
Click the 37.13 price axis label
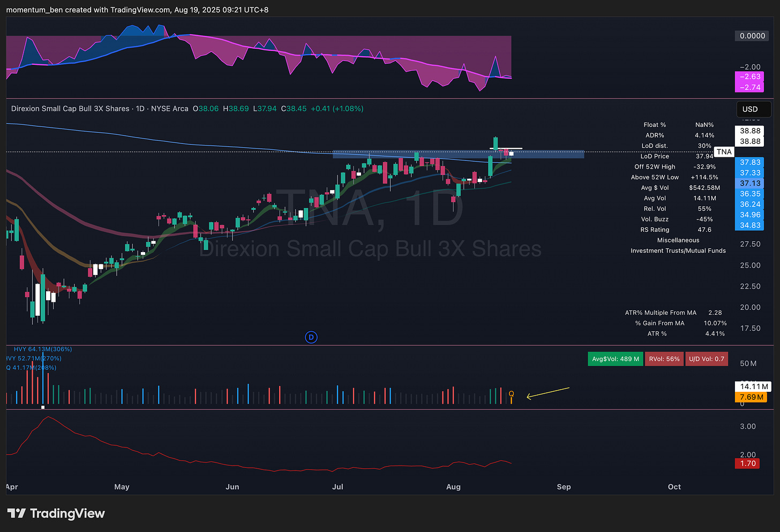point(750,183)
